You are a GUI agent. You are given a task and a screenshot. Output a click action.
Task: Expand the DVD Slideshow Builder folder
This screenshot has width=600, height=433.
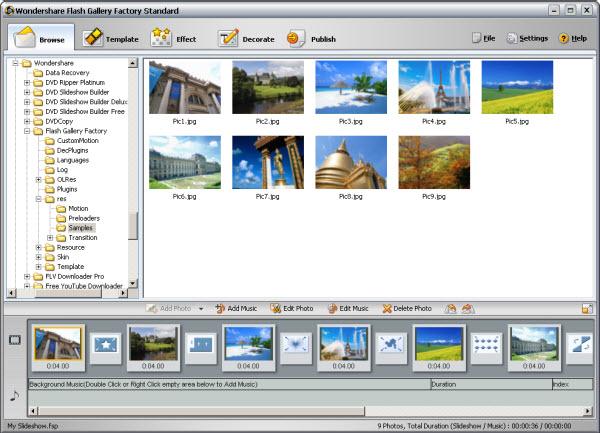tap(27, 92)
